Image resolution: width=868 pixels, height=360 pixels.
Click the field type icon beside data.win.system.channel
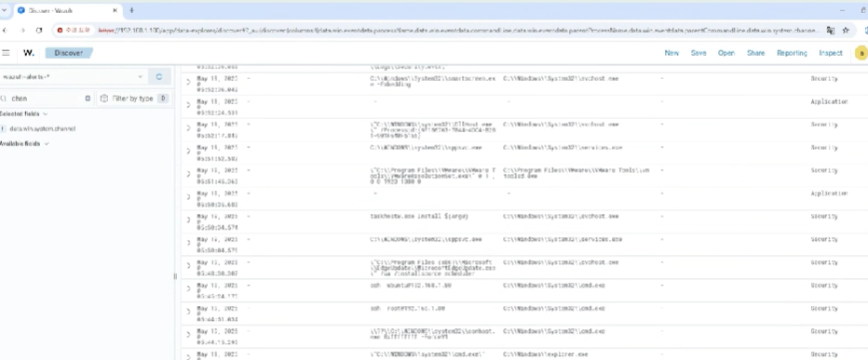[x=4, y=128]
